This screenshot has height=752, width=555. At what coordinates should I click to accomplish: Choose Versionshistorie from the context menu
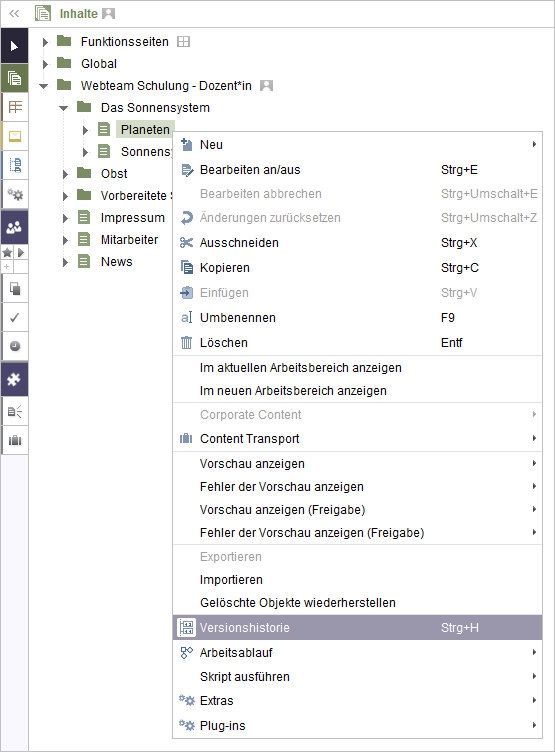(357, 627)
